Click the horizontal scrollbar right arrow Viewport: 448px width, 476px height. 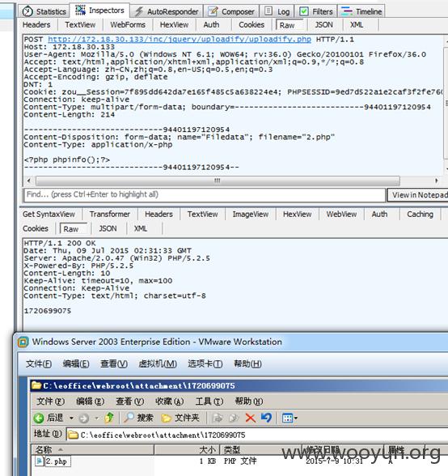point(437,181)
